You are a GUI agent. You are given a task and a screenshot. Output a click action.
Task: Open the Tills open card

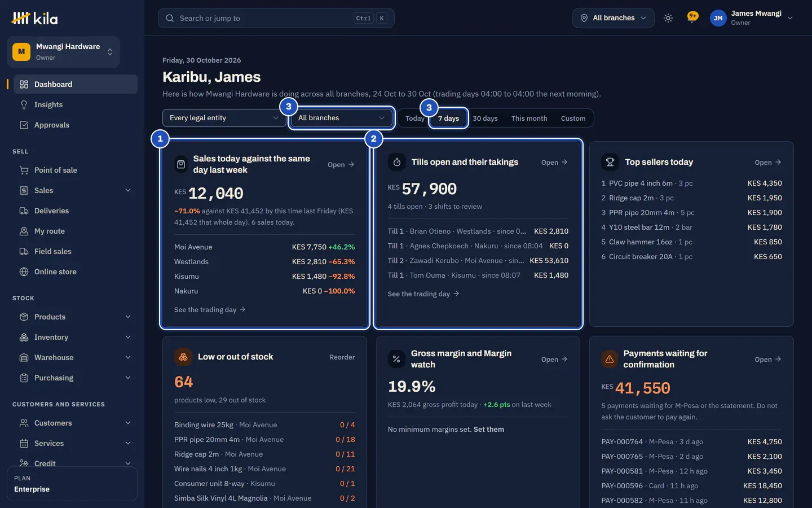(x=554, y=163)
